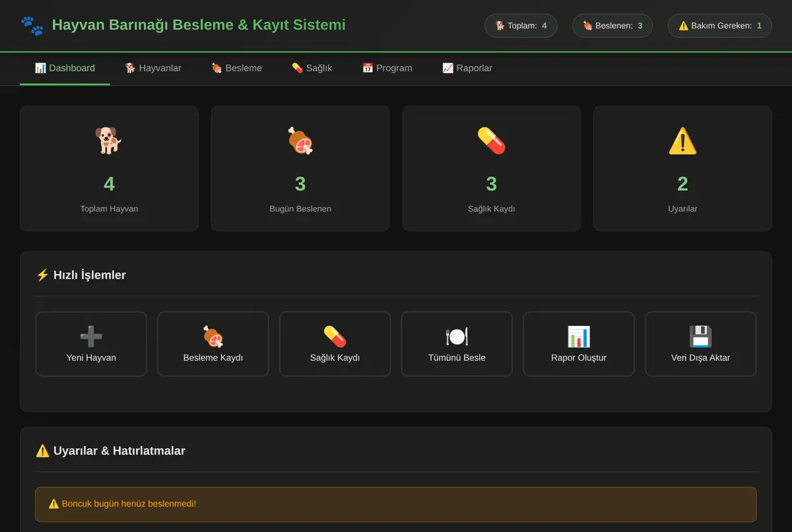792x532 pixels.
Task: Click the Bakım Gereken label in header
Action: pos(721,26)
